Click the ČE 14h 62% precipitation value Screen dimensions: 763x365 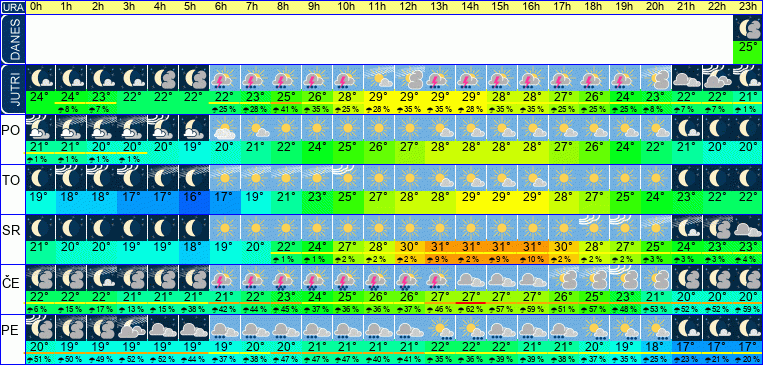[x=471, y=309]
